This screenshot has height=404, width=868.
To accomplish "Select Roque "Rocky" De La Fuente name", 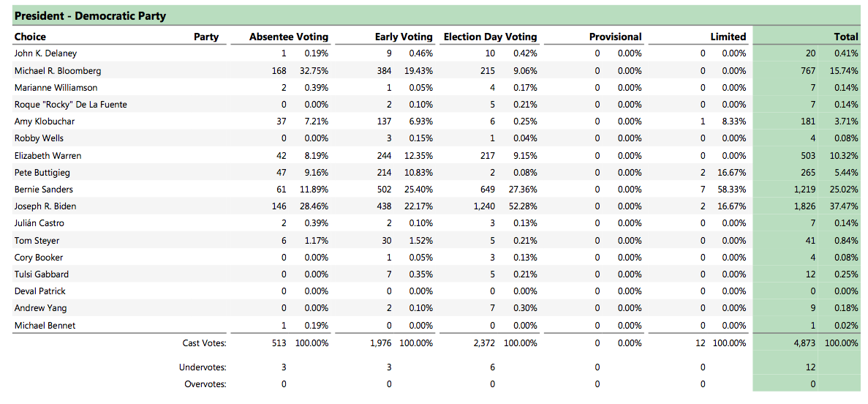I will pyautogui.click(x=70, y=105).
